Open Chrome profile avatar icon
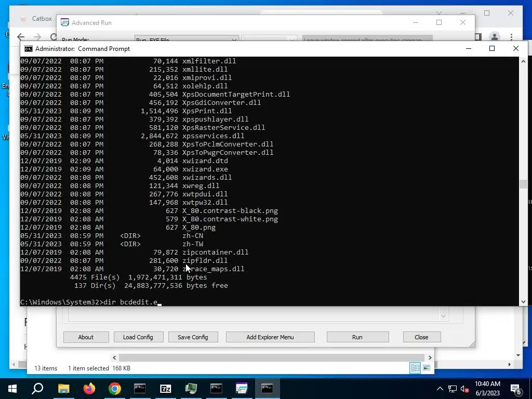The image size is (532, 399). click(x=495, y=37)
